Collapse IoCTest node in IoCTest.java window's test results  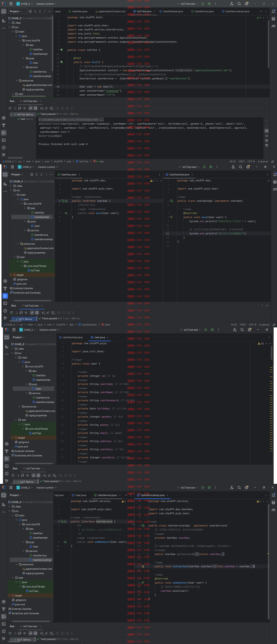tap(12, 114)
